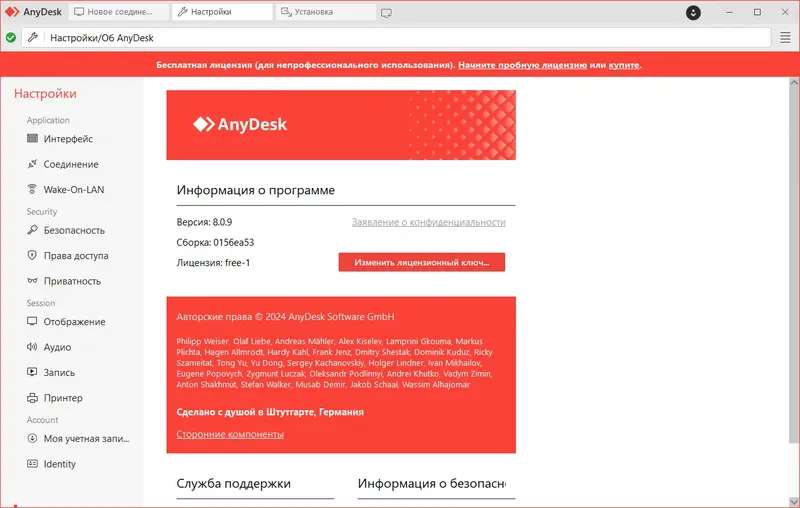800x508 pixels.
Task: Click scrollbar down arrow
Action: tap(794, 502)
